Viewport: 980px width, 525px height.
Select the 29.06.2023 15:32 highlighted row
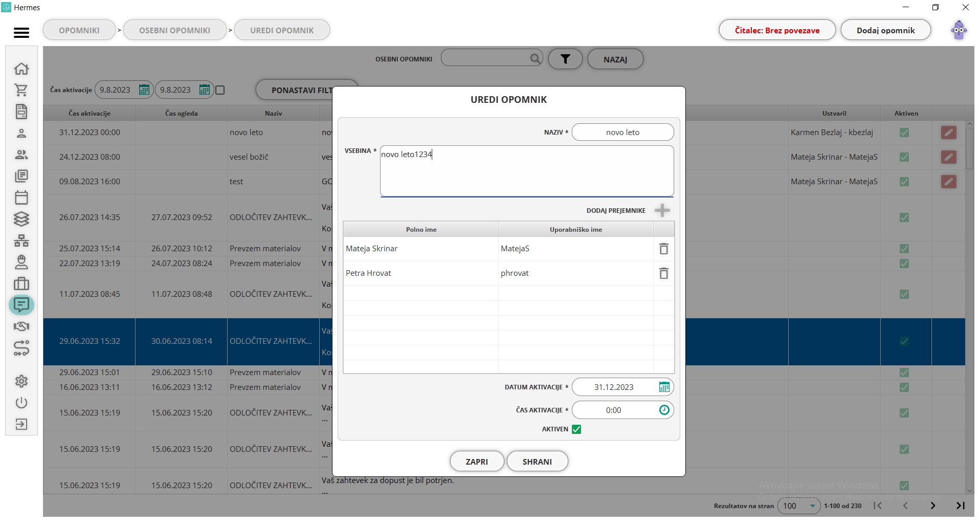point(504,341)
